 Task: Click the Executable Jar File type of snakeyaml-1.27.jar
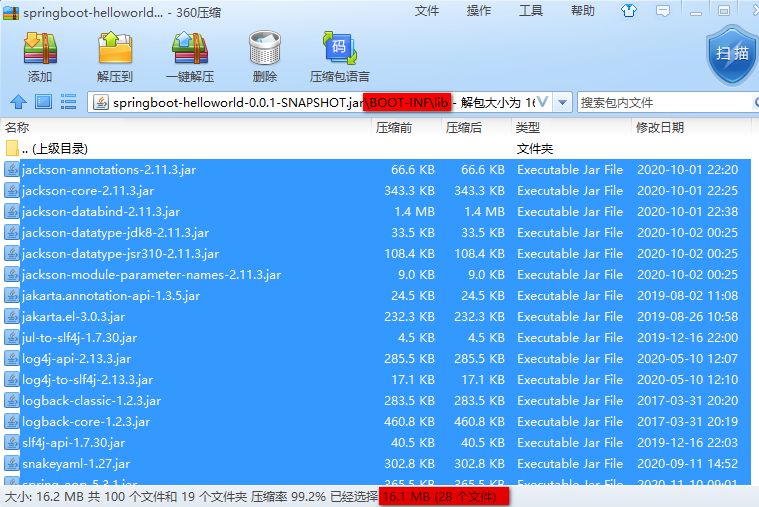pos(570,463)
